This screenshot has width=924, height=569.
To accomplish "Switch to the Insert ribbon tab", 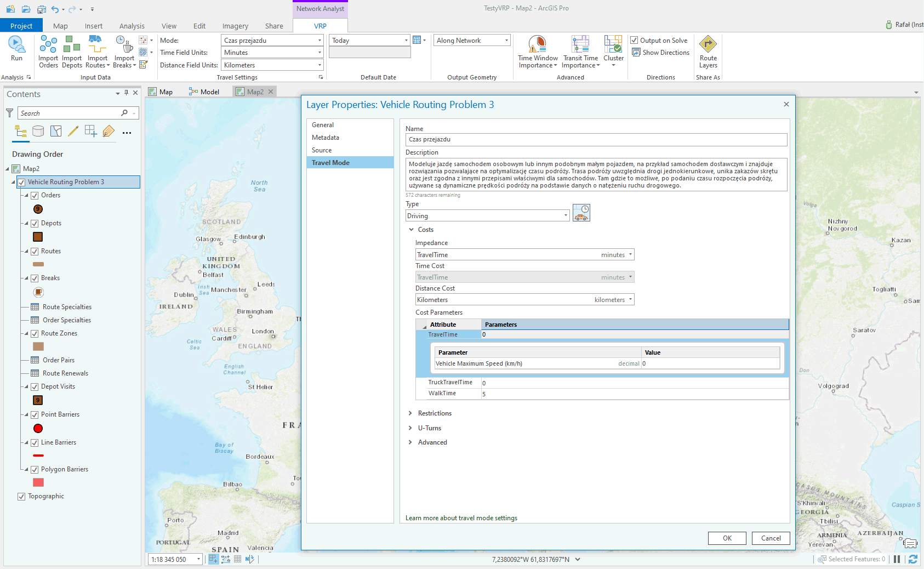I will 94,26.
